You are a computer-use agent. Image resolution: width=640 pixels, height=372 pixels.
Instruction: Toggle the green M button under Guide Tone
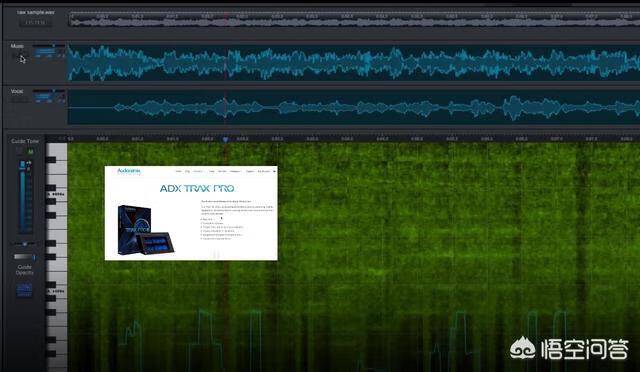(x=30, y=151)
